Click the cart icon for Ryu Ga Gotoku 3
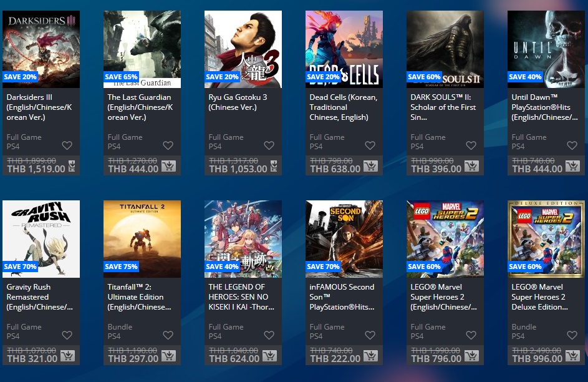 coord(274,166)
